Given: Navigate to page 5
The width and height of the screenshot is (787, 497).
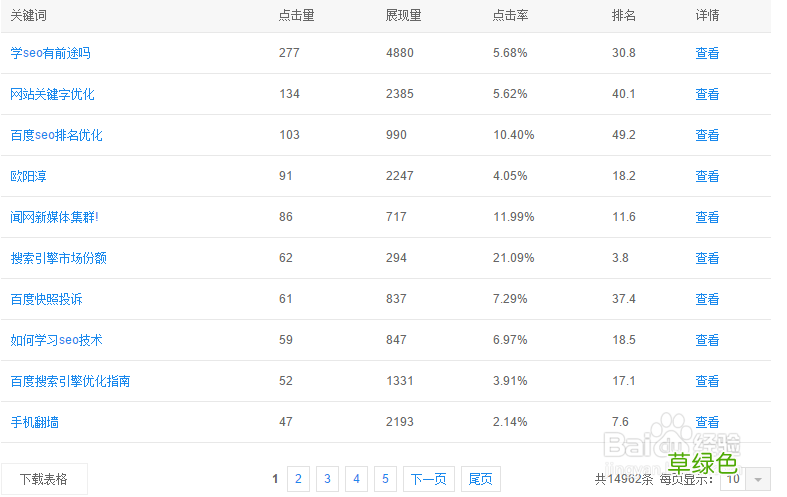Looking at the screenshot, I should (385, 479).
